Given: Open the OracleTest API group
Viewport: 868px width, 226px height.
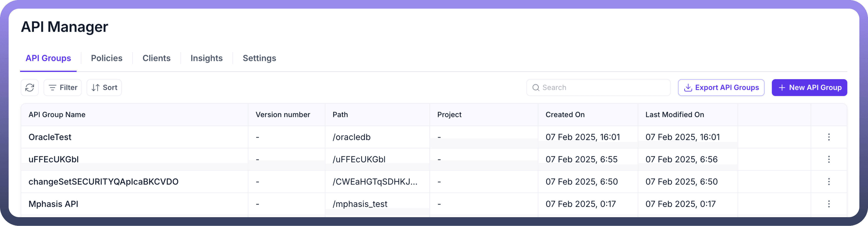Looking at the screenshot, I should [x=50, y=137].
